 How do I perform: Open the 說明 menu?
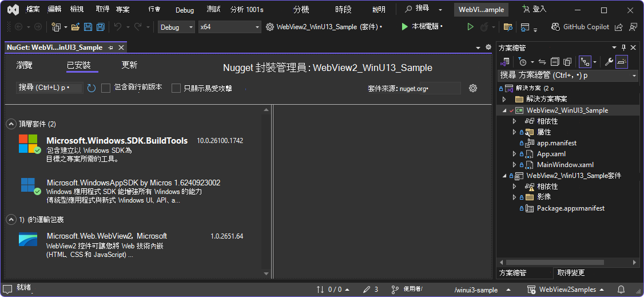tap(379, 10)
